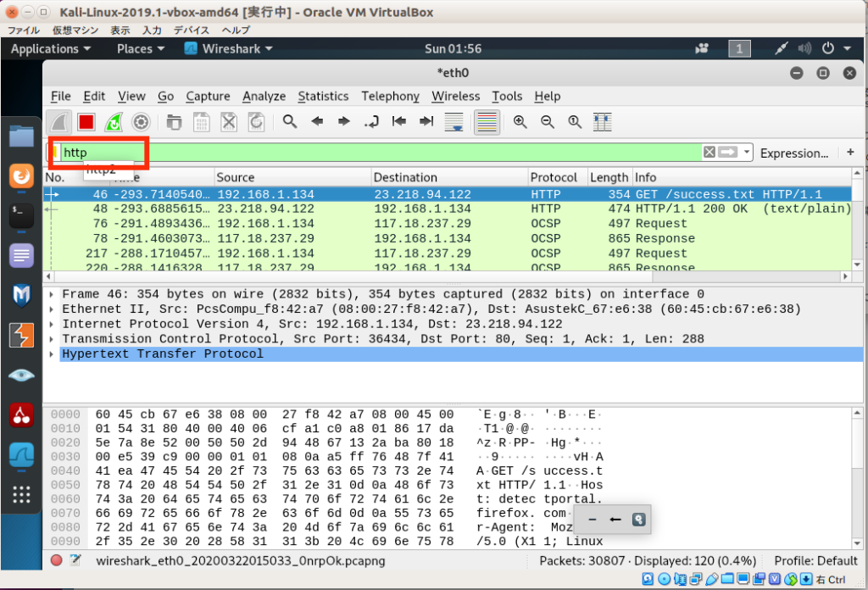Open capture options gear icon
The width and height of the screenshot is (868, 590).
141,122
